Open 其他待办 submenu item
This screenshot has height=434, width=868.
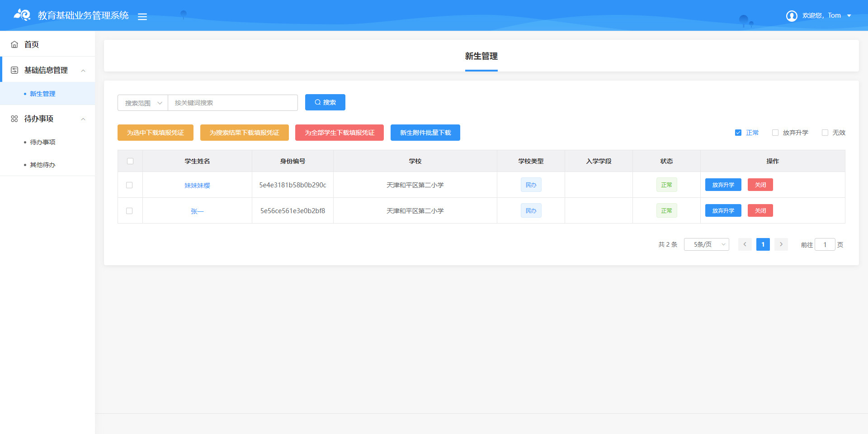[47, 165]
